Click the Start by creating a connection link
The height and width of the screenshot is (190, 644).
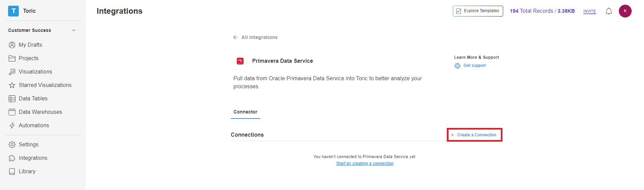[365, 163]
